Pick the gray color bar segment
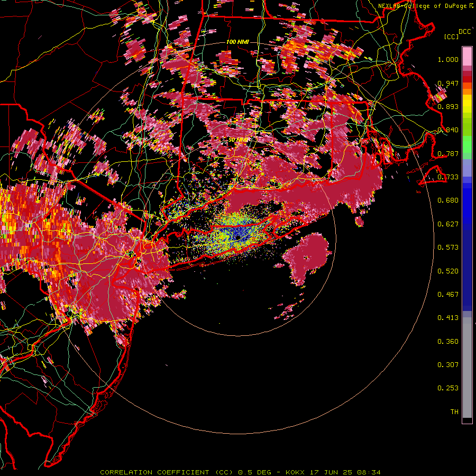The image size is (476, 476). [x=467, y=368]
